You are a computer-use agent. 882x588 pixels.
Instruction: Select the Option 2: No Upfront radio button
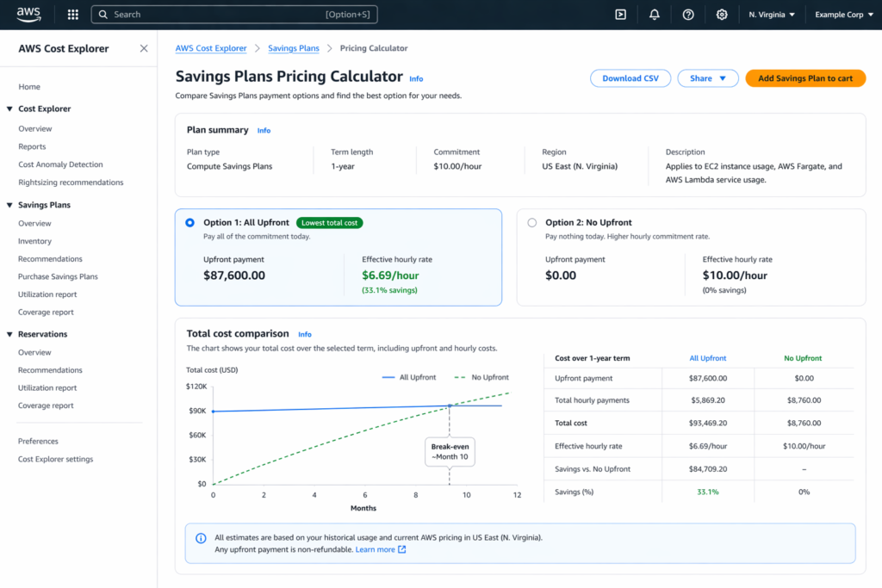click(x=531, y=222)
